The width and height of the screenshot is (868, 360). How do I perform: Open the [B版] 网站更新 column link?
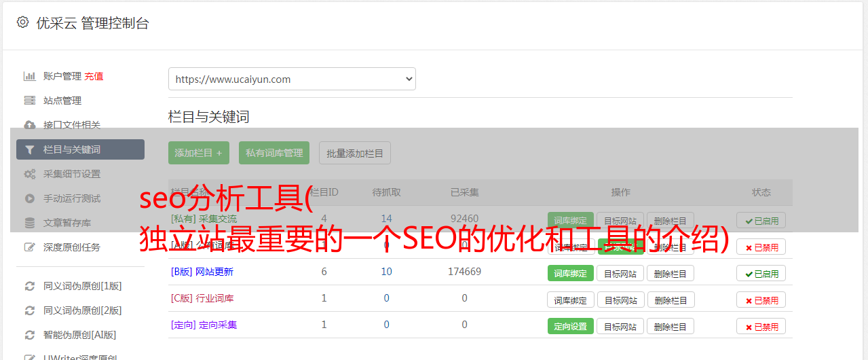pos(202,272)
